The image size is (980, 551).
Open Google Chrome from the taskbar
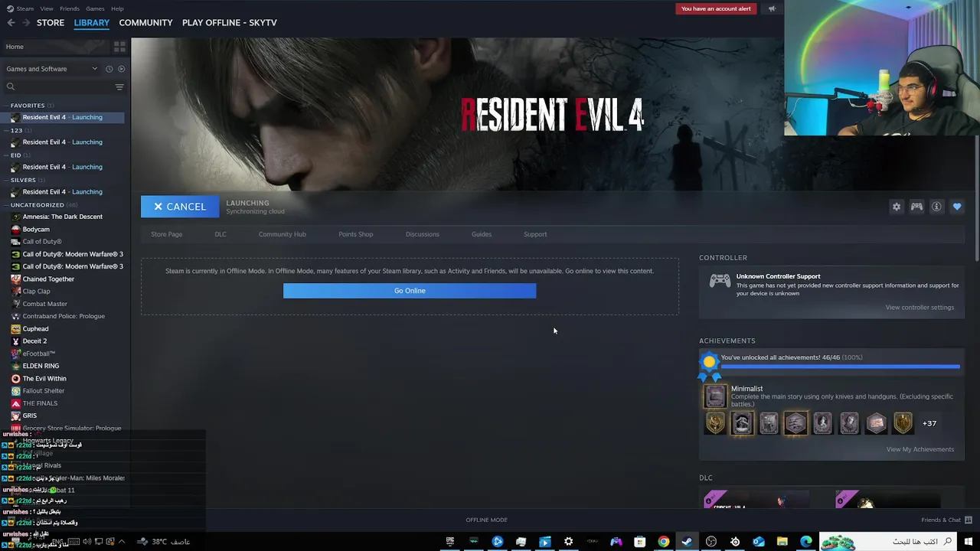[x=663, y=542]
